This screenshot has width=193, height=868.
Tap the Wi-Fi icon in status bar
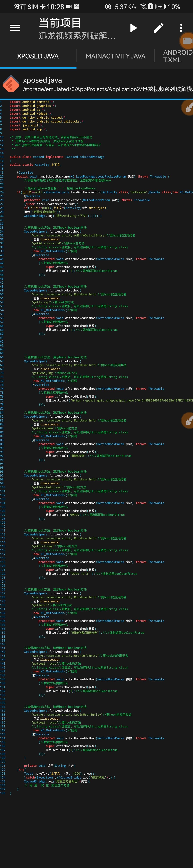(x=143, y=7)
